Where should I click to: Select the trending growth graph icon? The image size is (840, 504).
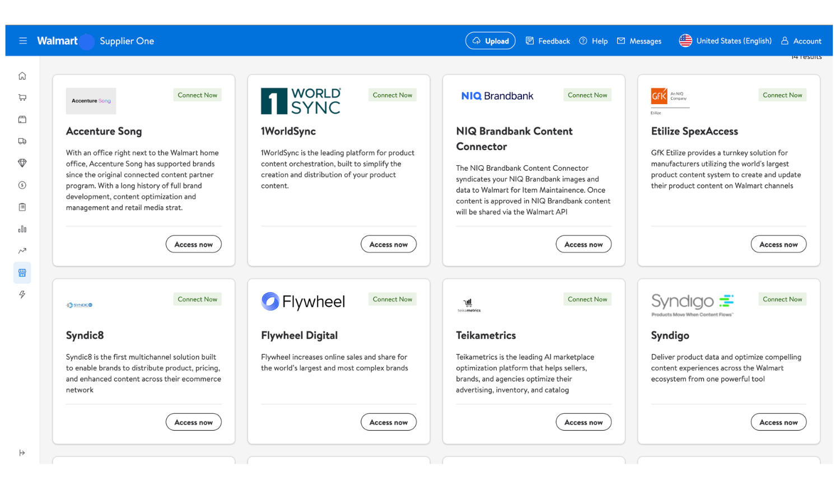pyautogui.click(x=22, y=250)
